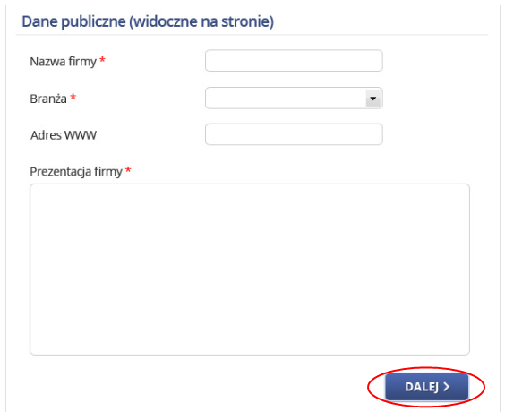Click the black triangle in Branża selector
Image resolution: width=505 pixels, height=420 pixels.
tap(373, 99)
